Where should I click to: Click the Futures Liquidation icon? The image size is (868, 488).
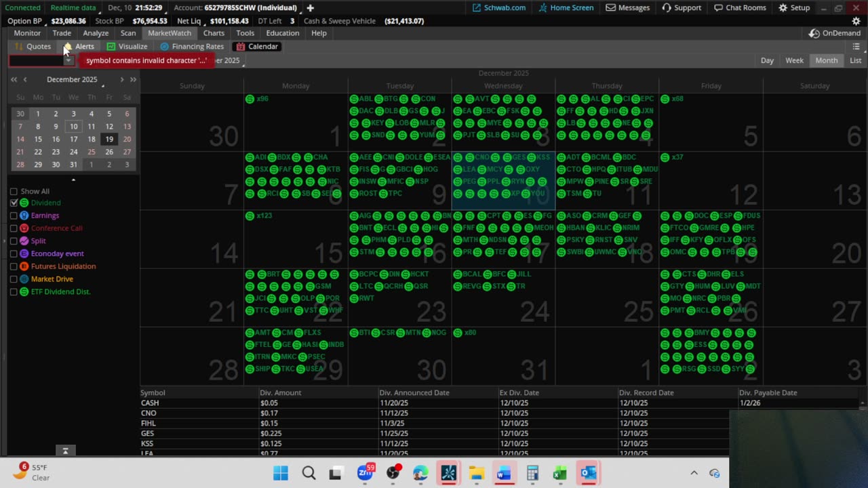pyautogui.click(x=24, y=266)
